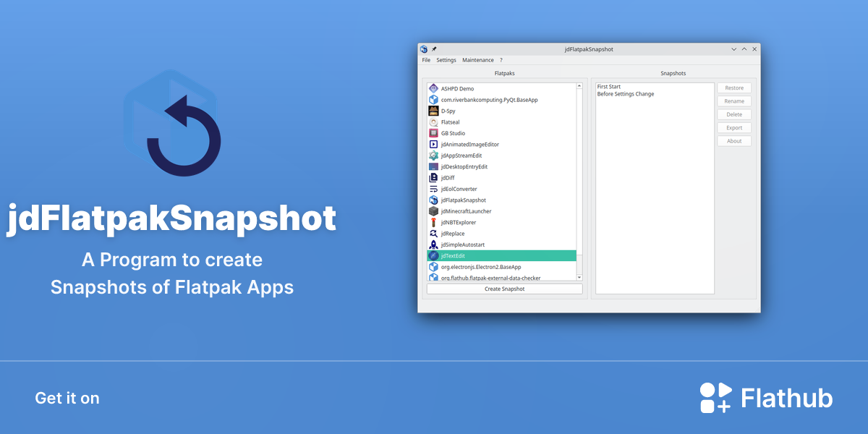Click the jdDiff app icon
Image resolution: width=868 pixels, height=434 pixels.
[433, 178]
